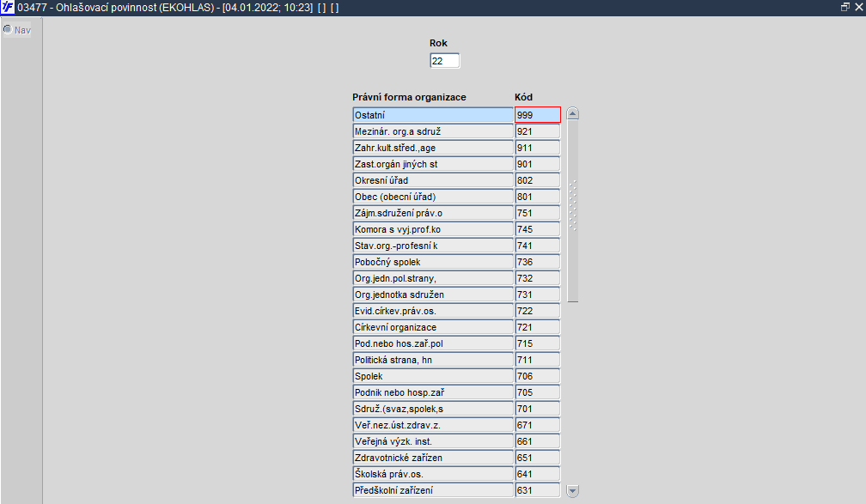Click the Spolek legal form field
866x504 pixels.
433,376
